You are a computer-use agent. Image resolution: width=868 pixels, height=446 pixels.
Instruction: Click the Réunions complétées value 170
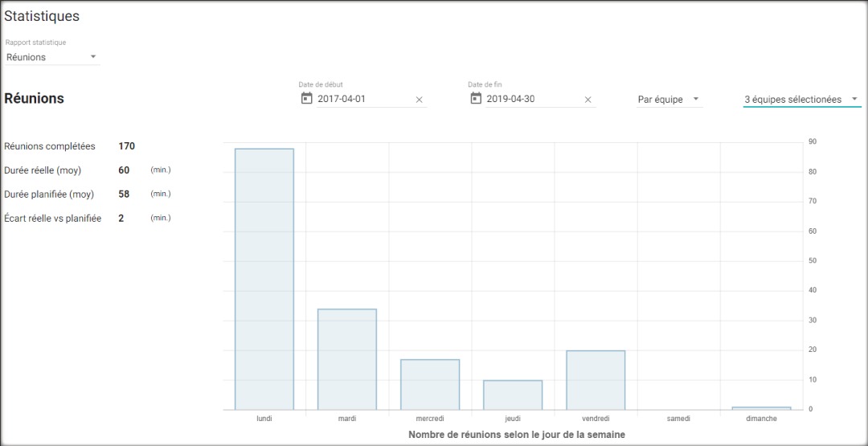point(126,146)
